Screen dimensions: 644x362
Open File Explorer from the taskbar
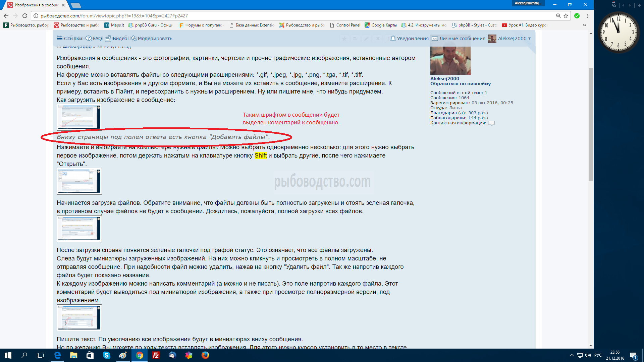click(x=74, y=355)
